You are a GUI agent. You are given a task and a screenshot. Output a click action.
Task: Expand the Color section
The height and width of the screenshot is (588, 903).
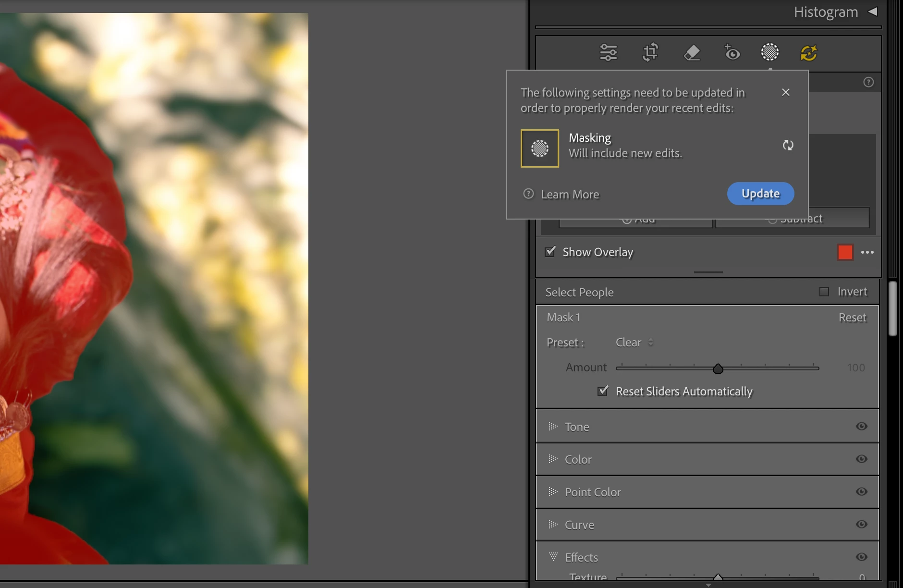(x=553, y=459)
